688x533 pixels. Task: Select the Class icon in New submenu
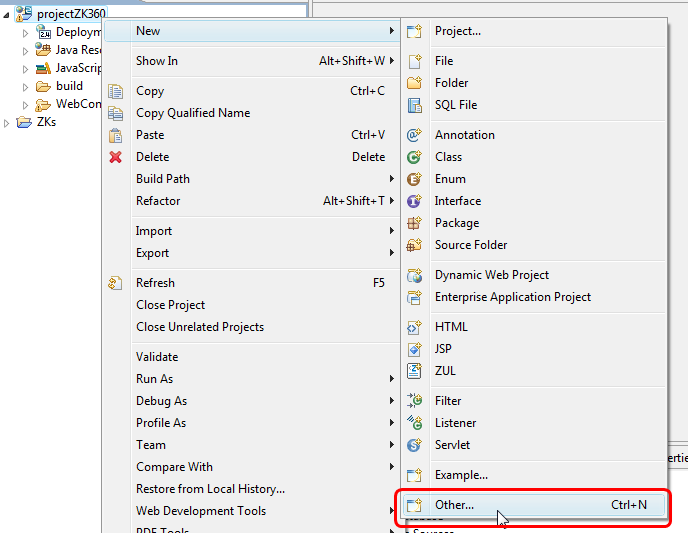415,157
